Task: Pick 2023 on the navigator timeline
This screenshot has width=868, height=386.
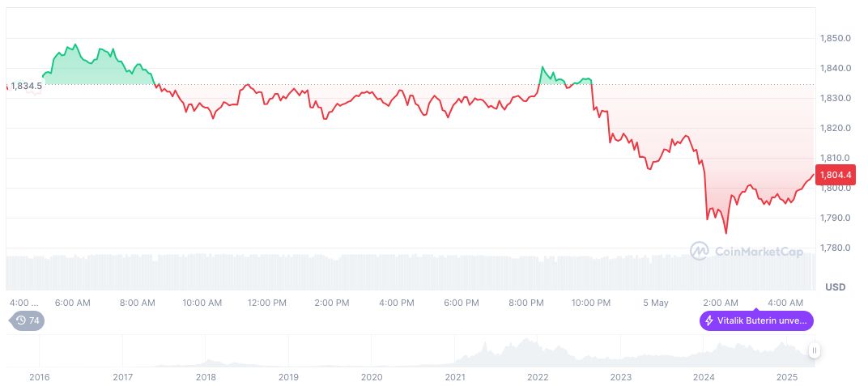Action: 621,377
